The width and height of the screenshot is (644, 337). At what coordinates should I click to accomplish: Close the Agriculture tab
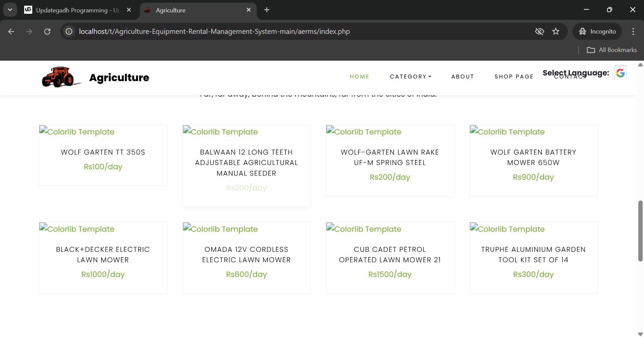(249, 10)
